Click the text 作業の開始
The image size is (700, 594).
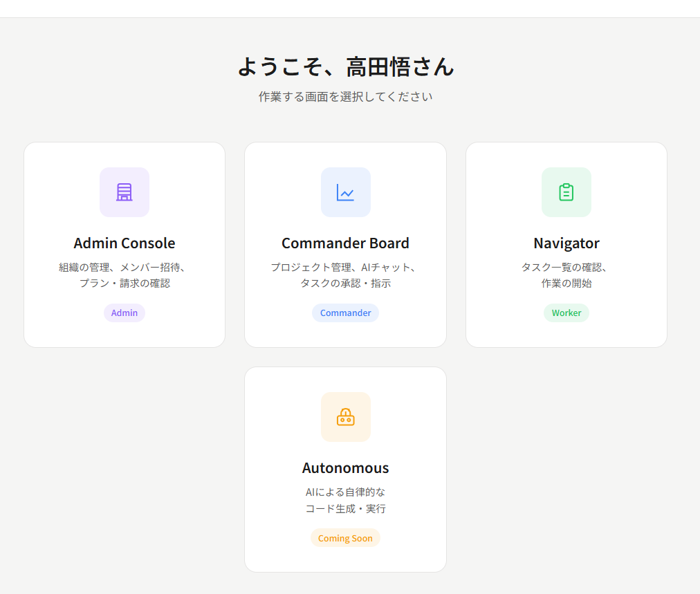(566, 284)
